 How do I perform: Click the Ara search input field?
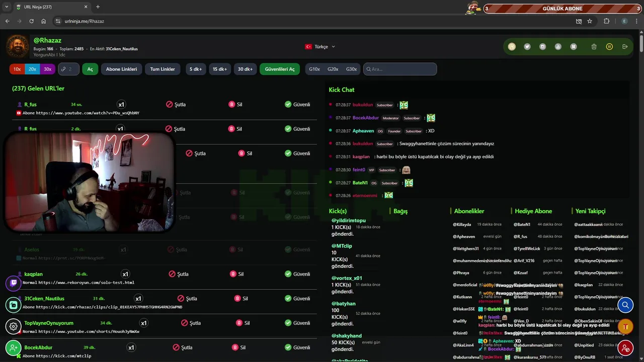[400, 69]
